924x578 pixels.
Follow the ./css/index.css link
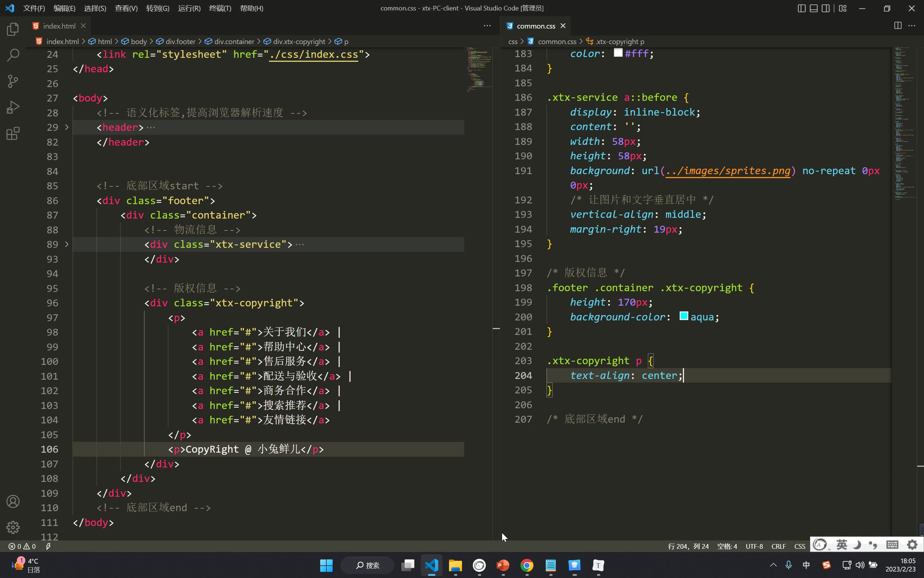(x=313, y=54)
